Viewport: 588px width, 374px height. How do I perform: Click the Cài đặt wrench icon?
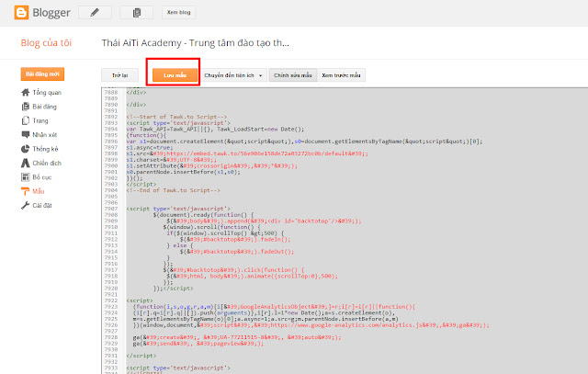pos(25,206)
